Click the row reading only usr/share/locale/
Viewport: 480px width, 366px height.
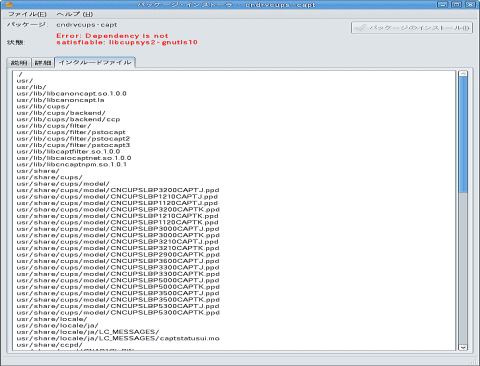point(52,319)
